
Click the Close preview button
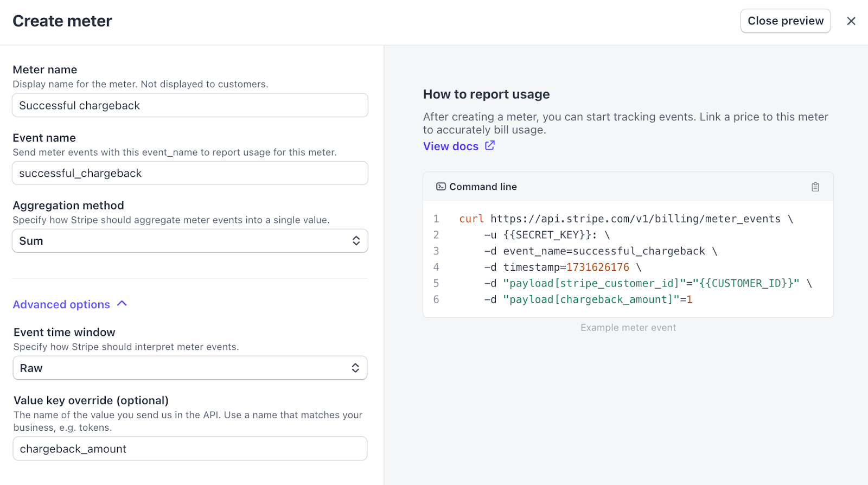pos(785,21)
